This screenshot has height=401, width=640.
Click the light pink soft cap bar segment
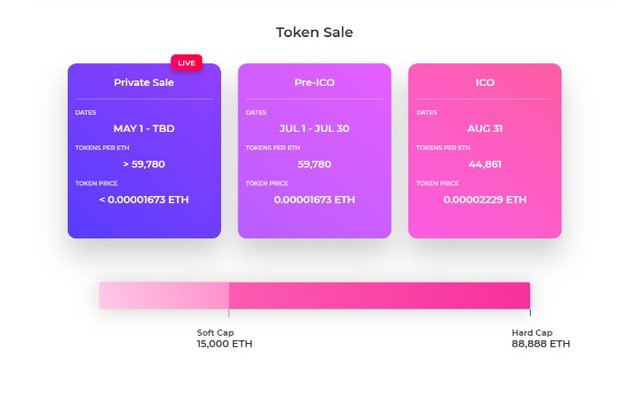tap(163, 295)
